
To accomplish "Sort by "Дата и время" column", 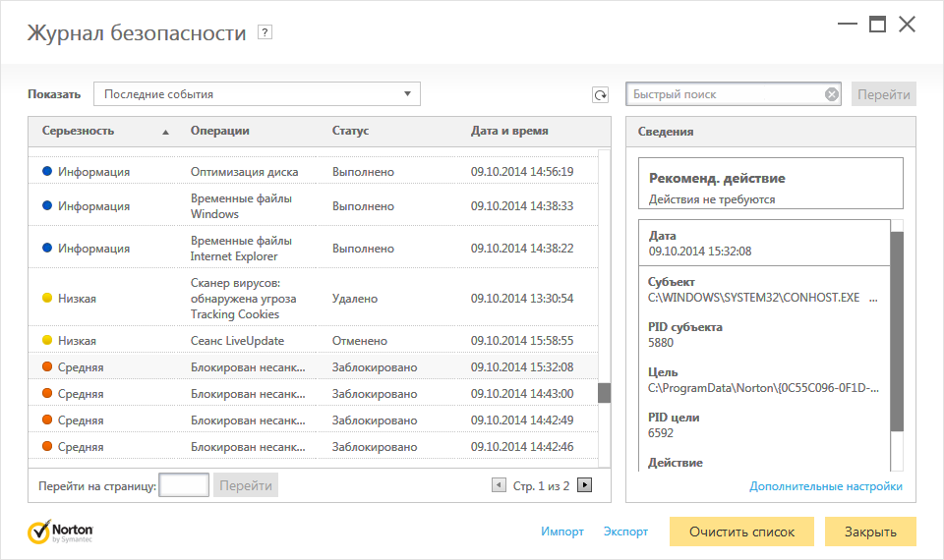I will point(509,131).
